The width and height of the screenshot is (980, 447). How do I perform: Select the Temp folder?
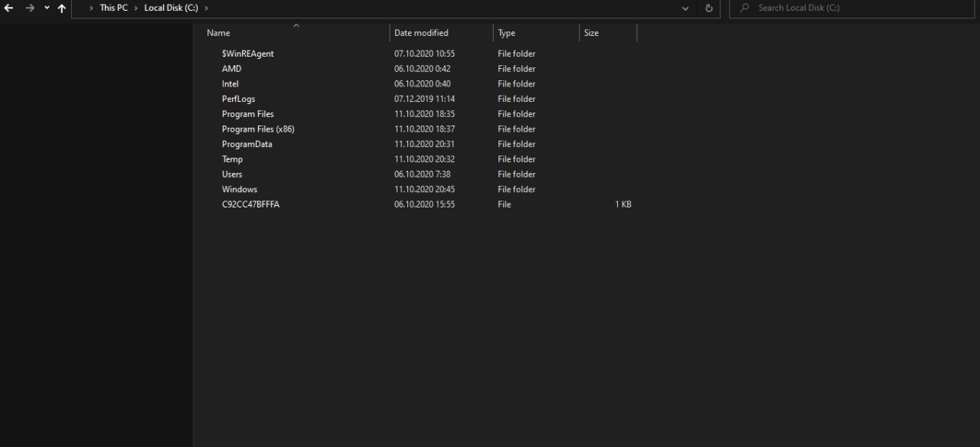(233, 159)
